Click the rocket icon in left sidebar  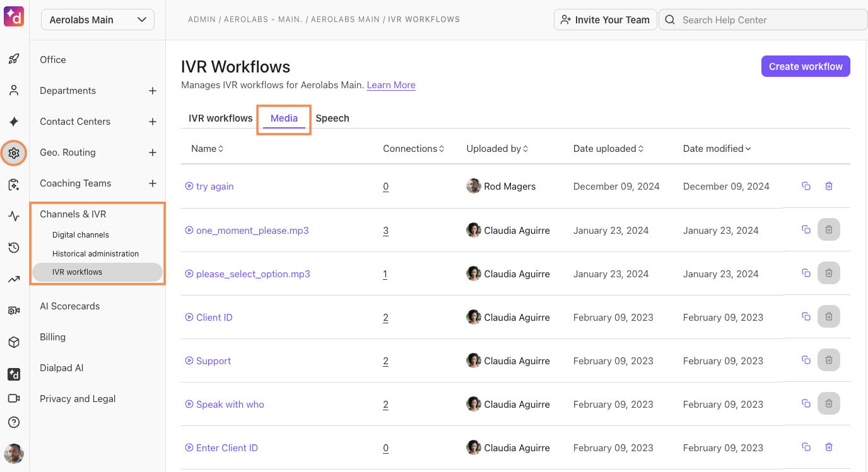point(14,59)
